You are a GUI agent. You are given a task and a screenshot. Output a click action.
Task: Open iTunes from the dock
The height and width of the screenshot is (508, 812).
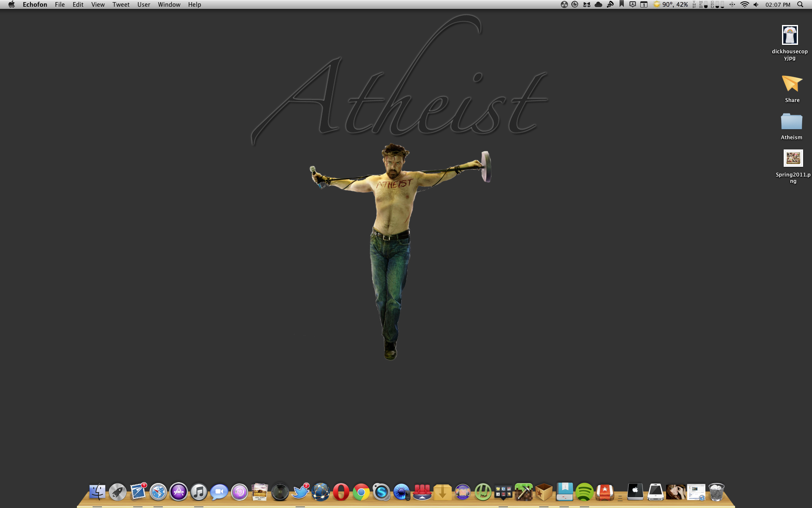point(199,492)
